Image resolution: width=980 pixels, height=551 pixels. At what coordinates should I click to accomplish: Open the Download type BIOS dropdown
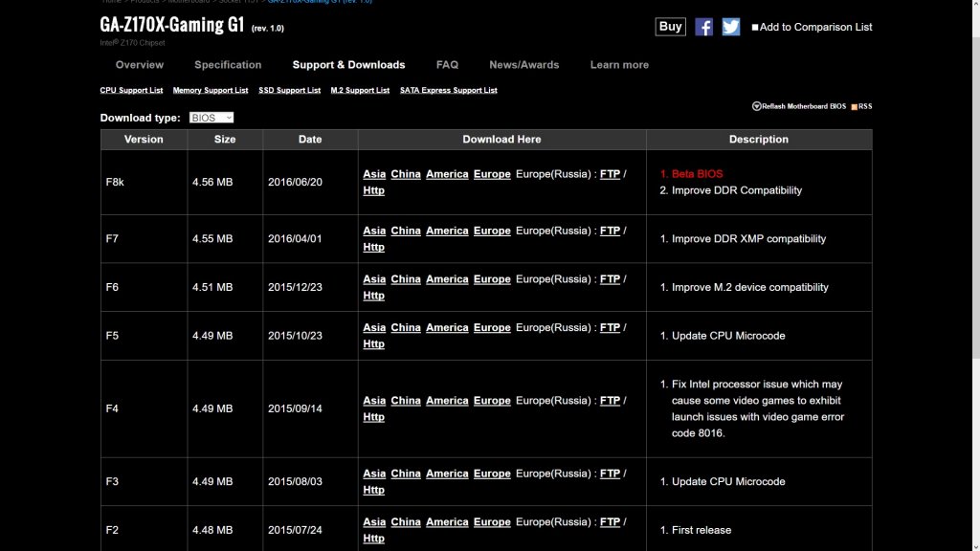click(212, 118)
